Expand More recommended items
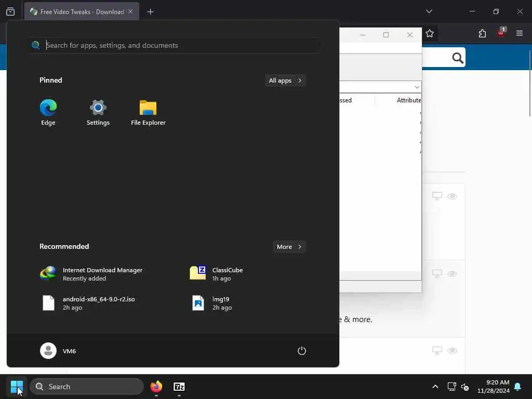The height and width of the screenshot is (399, 532). click(x=289, y=247)
